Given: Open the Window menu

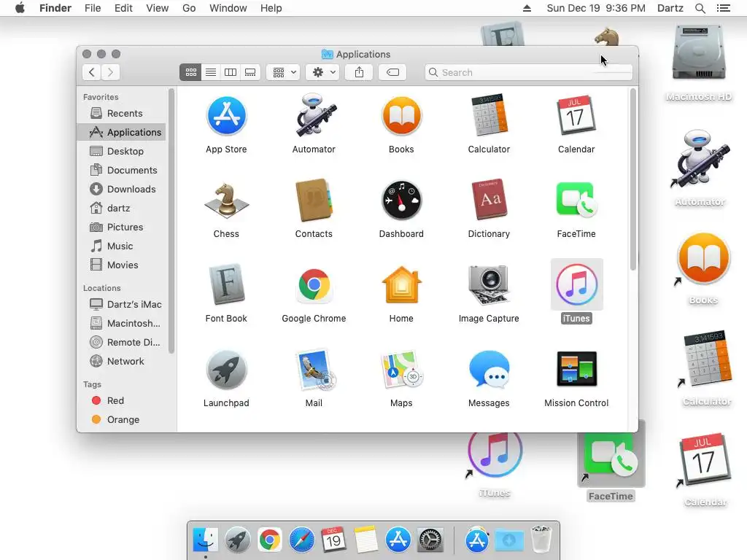Looking at the screenshot, I should (x=228, y=8).
